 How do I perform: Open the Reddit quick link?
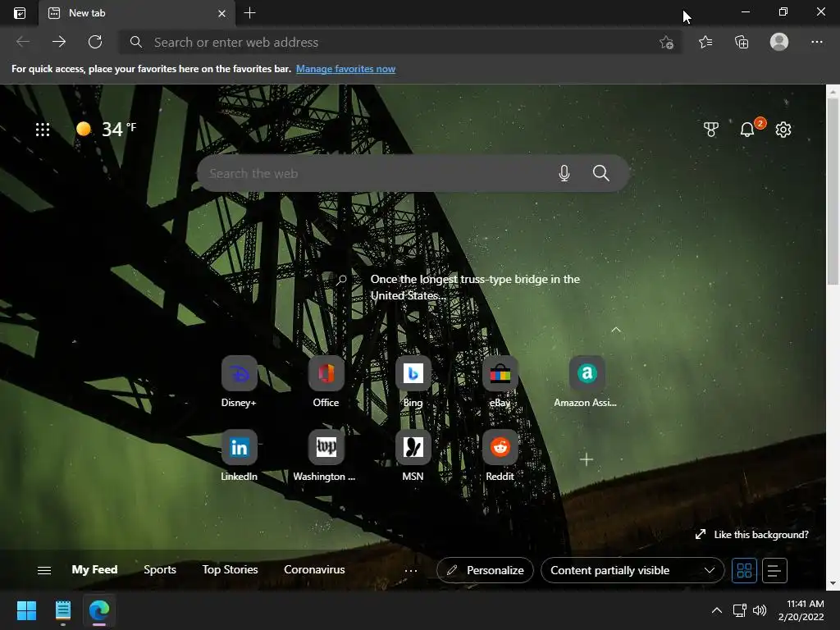500,455
